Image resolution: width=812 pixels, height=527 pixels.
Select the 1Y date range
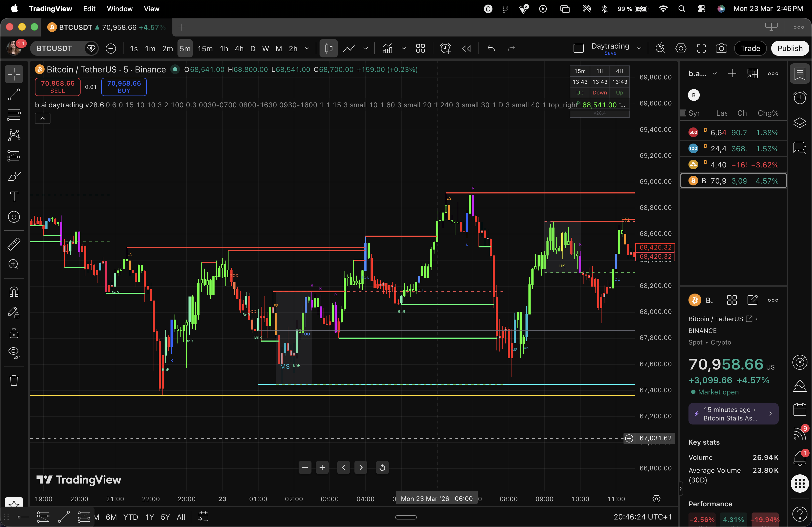[x=150, y=517]
